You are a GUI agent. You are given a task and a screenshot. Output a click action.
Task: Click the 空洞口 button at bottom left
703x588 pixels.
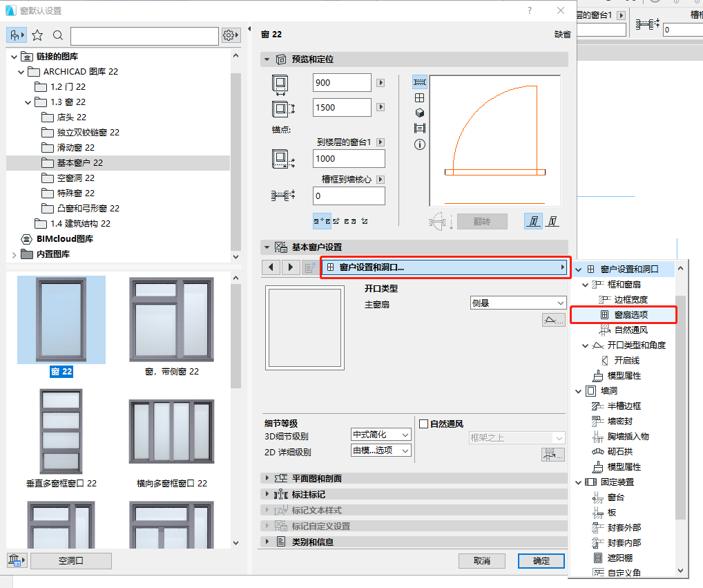tap(73, 561)
